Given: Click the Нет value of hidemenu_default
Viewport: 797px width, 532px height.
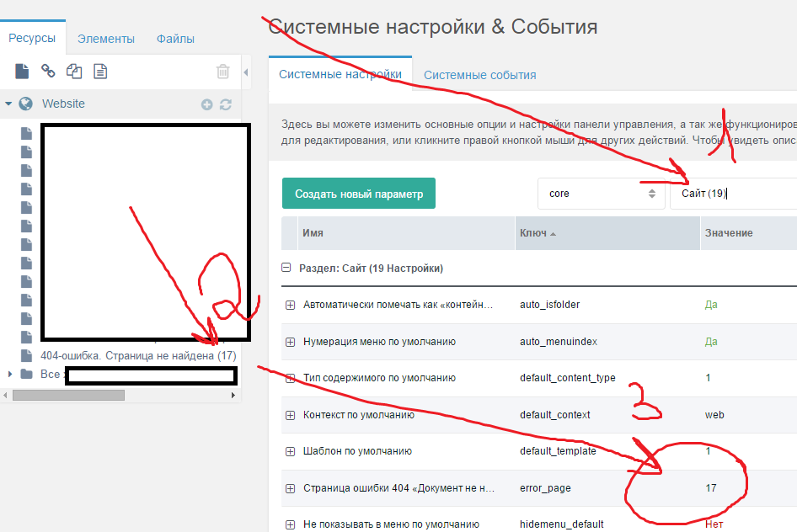Looking at the screenshot, I should coord(714,524).
